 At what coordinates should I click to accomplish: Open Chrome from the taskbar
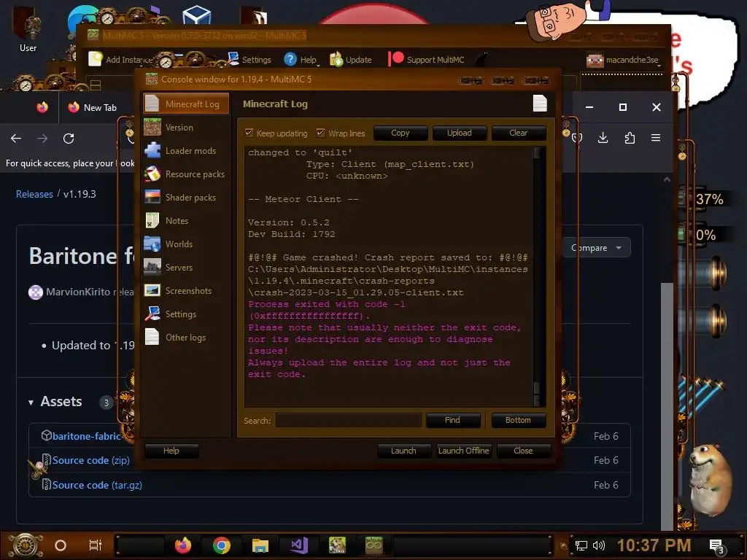tap(222, 545)
